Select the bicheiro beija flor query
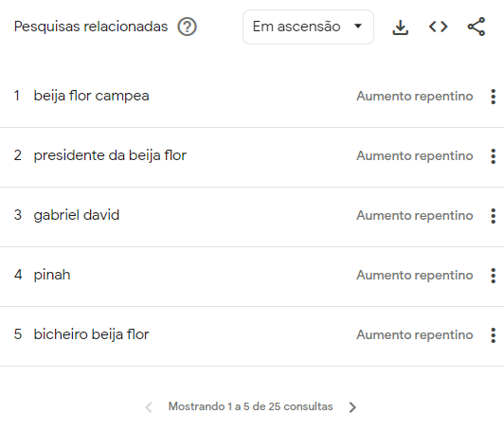504x432 pixels. point(91,334)
